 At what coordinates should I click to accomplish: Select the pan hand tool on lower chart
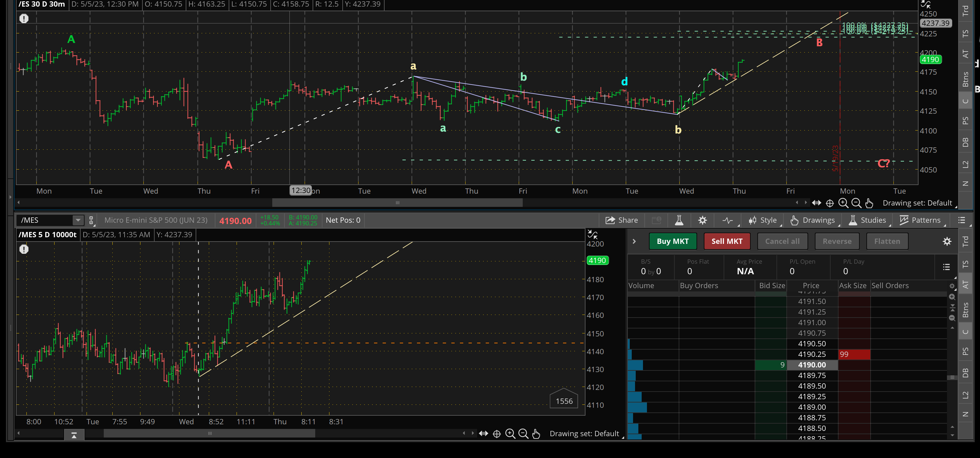[x=536, y=434]
